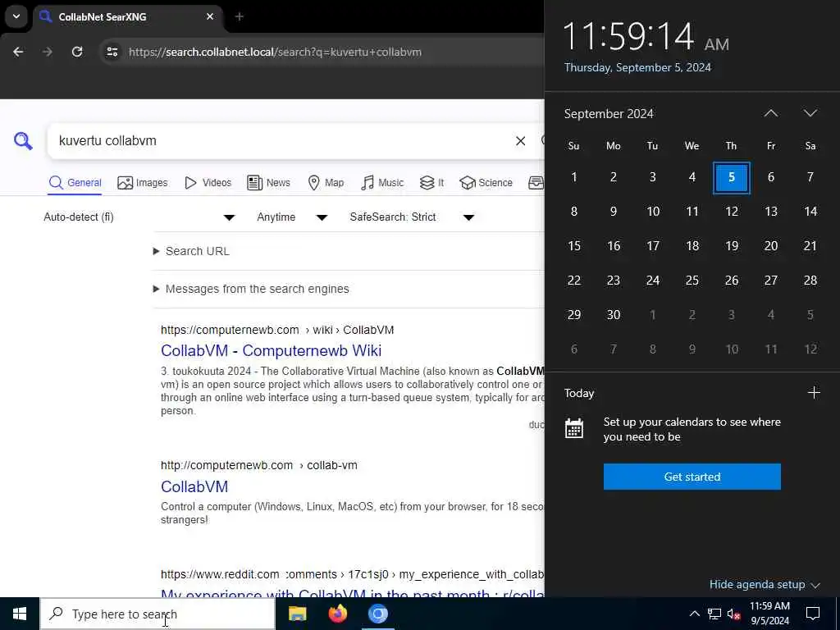Reload the page with the refresh icon
The height and width of the screenshot is (630, 840).
77,52
